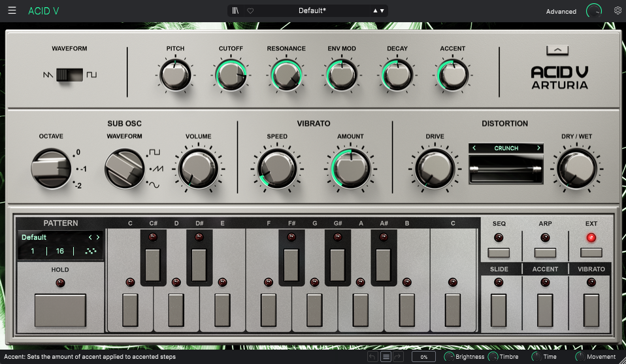This screenshot has height=364, width=626.
Task: Click the heart favorite preset icon
Action: coord(250,10)
